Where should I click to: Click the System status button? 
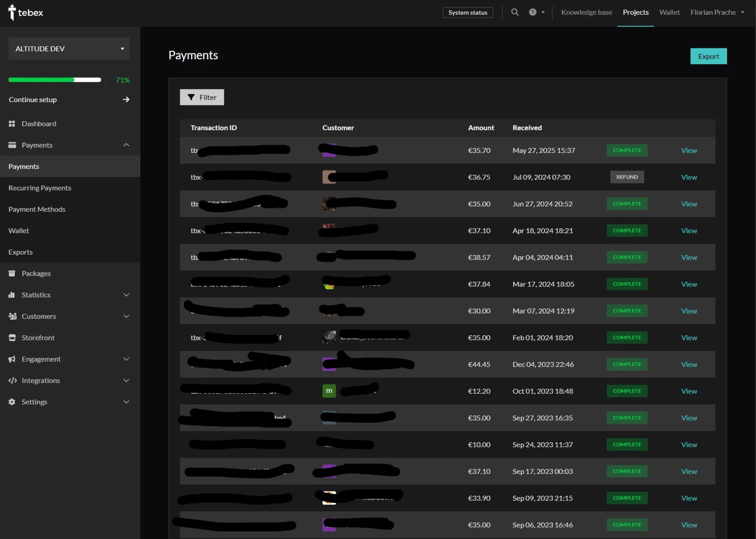(x=467, y=13)
